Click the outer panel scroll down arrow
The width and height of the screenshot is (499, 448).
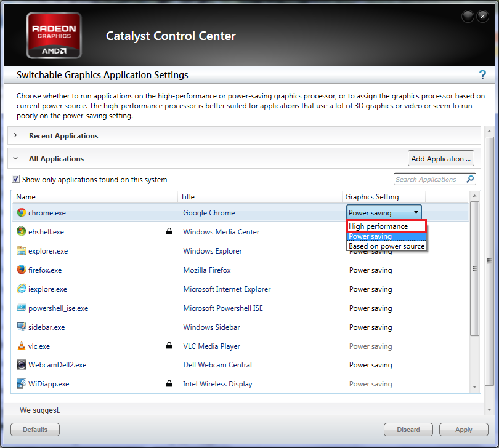[489, 410]
